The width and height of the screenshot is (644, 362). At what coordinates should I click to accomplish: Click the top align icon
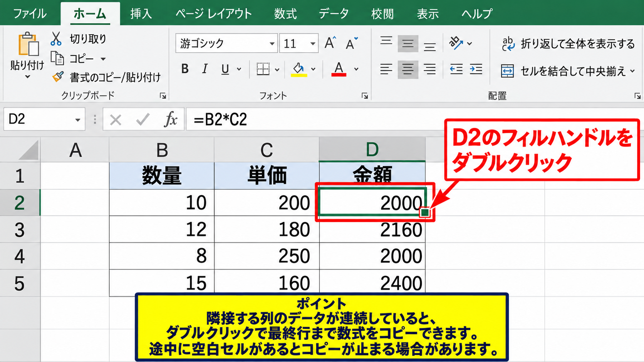(x=386, y=41)
